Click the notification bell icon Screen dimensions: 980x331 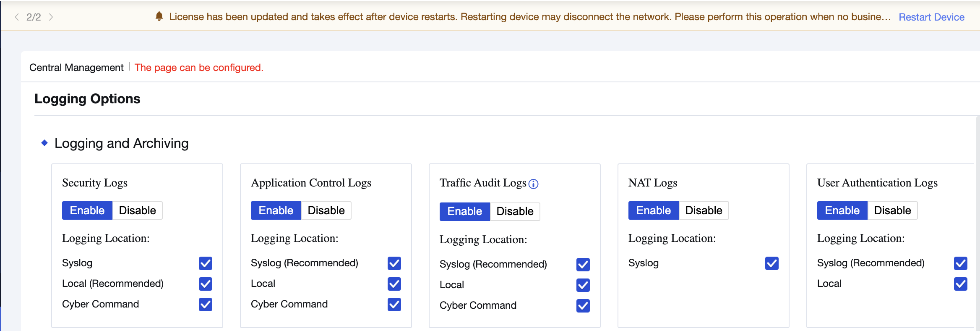click(159, 16)
